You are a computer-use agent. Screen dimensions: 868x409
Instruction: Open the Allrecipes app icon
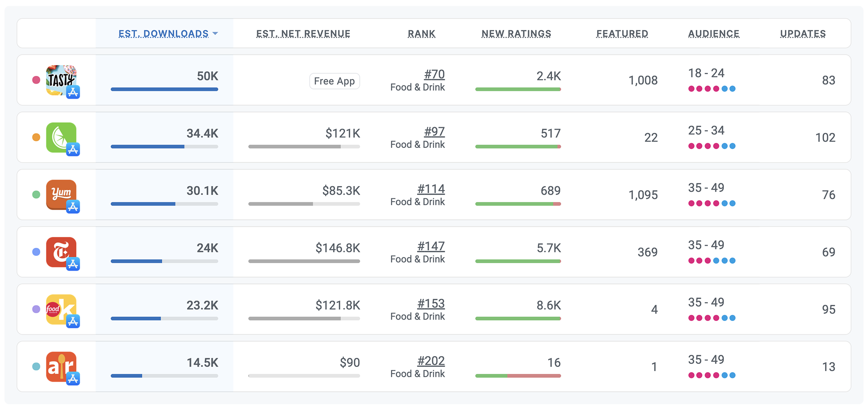point(62,366)
